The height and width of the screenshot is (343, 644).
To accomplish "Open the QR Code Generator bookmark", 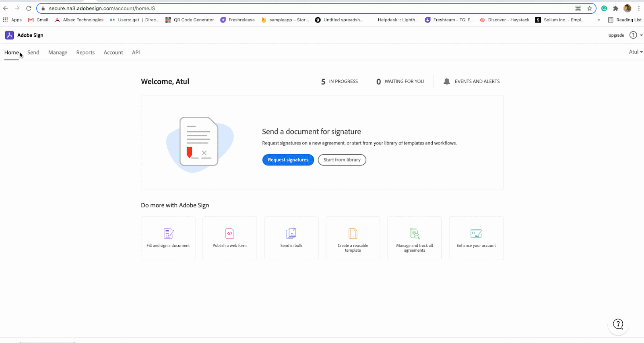I will [190, 20].
